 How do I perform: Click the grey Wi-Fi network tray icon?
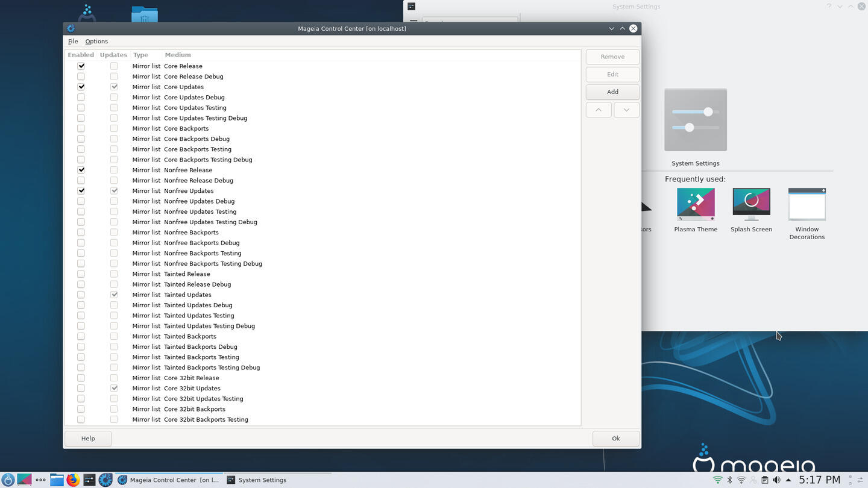pos(741,480)
